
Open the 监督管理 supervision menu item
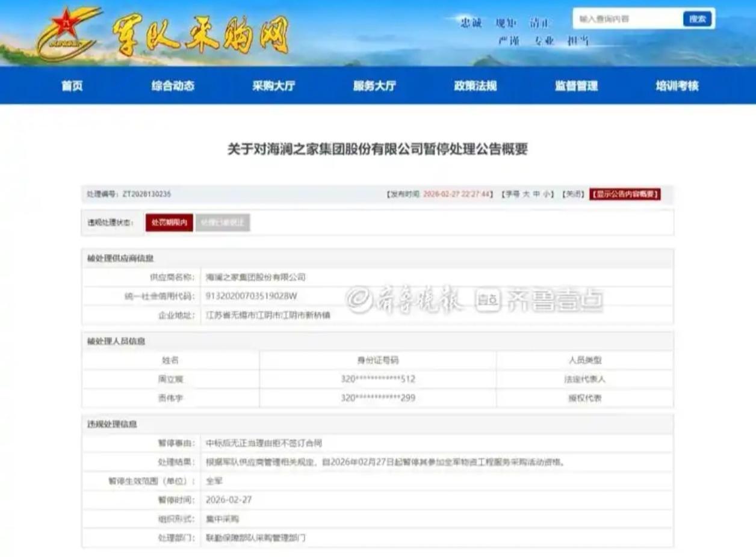(x=576, y=86)
